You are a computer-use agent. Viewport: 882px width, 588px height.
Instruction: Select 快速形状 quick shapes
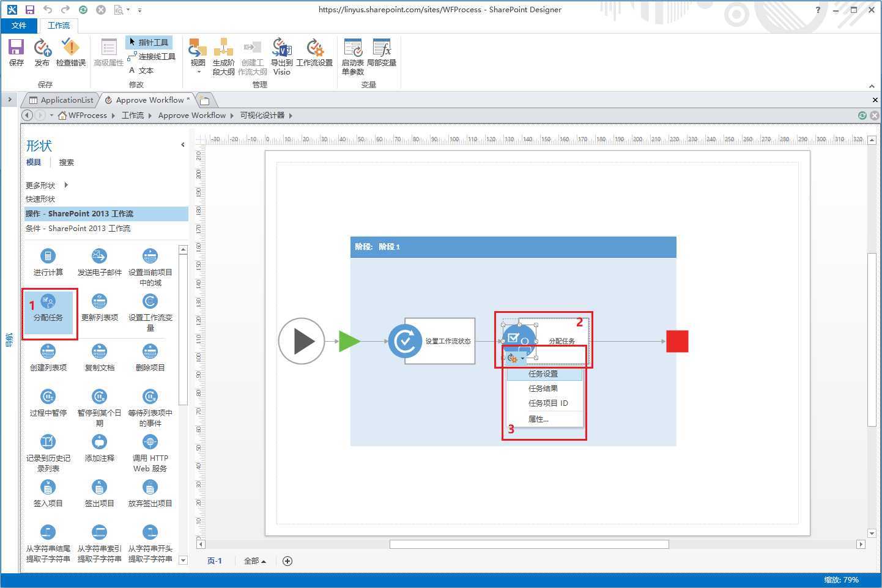click(x=40, y=199)
